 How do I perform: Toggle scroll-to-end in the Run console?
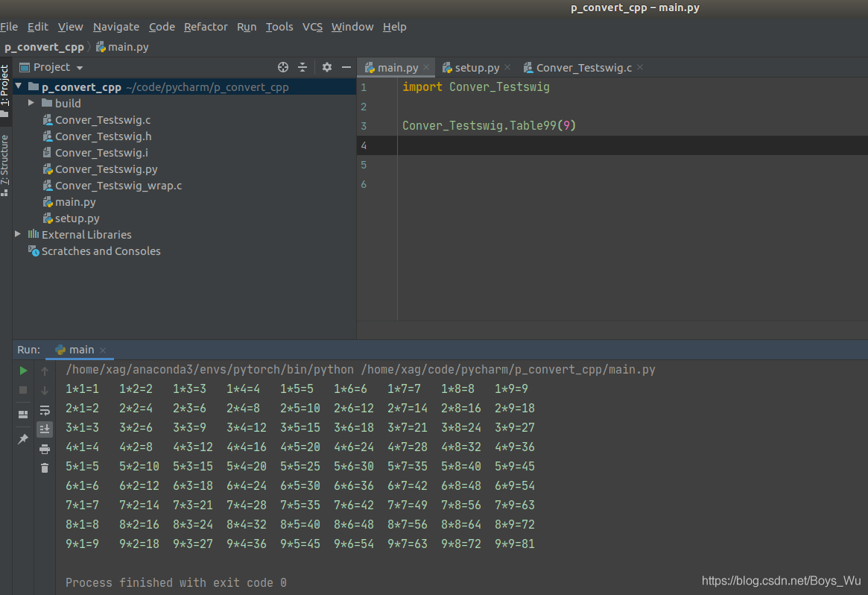click(x=45, y=429)
